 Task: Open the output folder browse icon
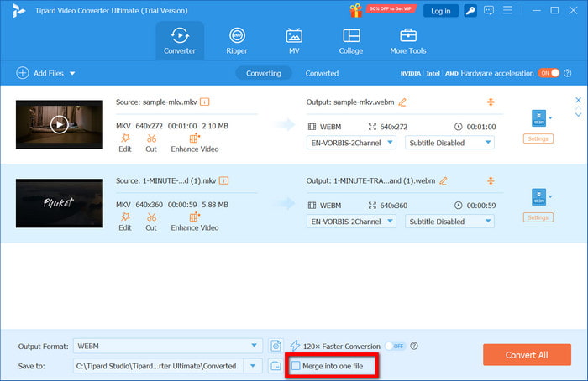(x=276, y=366)
